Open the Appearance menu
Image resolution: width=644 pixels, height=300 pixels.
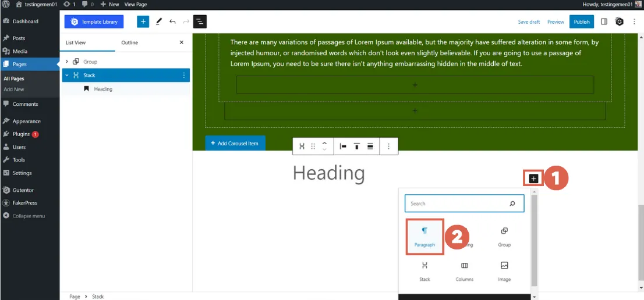[x=27, y=122]
